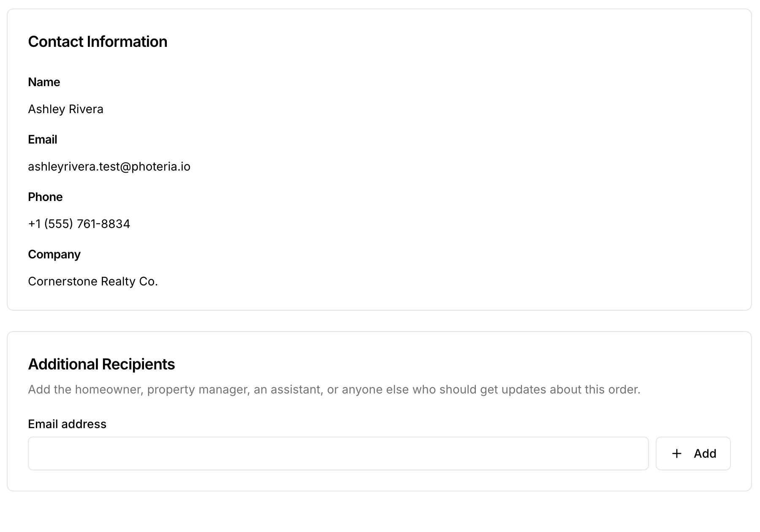Image resolution: width=760 pixels, height=532 pixels.
Task: Click the name Ashley Rivera
Action: [65, 109]
